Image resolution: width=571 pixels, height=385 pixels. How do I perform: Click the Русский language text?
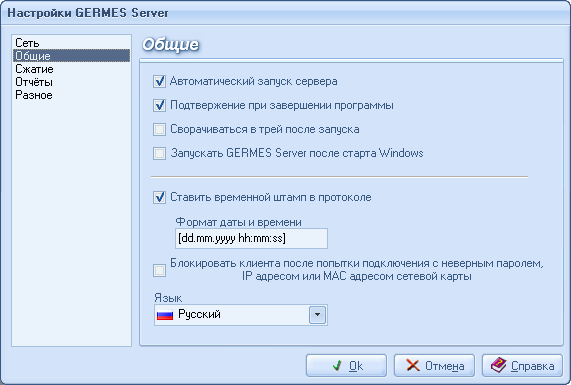[199, 314]
